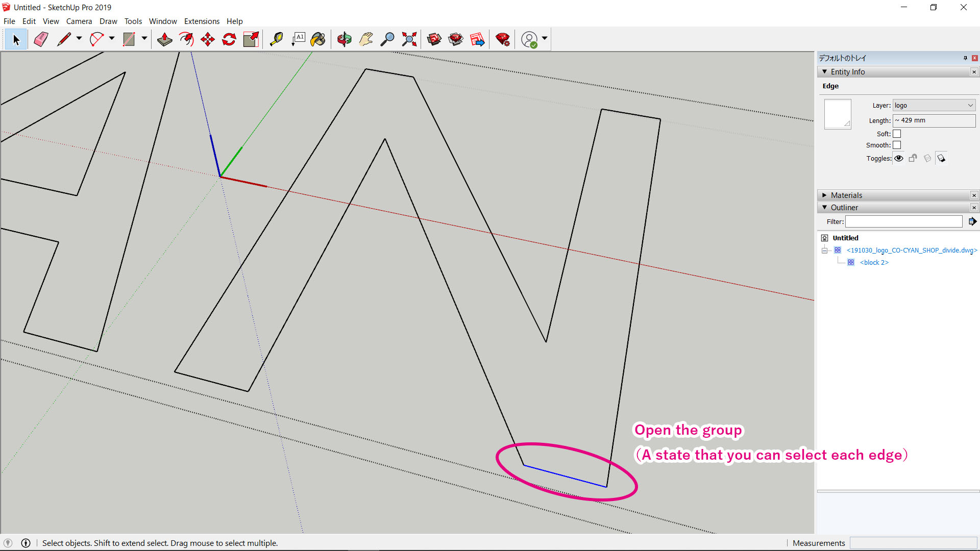980x551 pixels.
Task: Toggle the cast shadows icon
Action: click(x=941, y=158)
